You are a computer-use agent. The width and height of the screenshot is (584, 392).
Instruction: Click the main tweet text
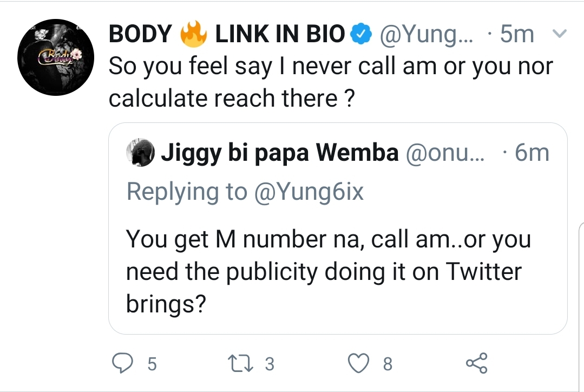330,82
